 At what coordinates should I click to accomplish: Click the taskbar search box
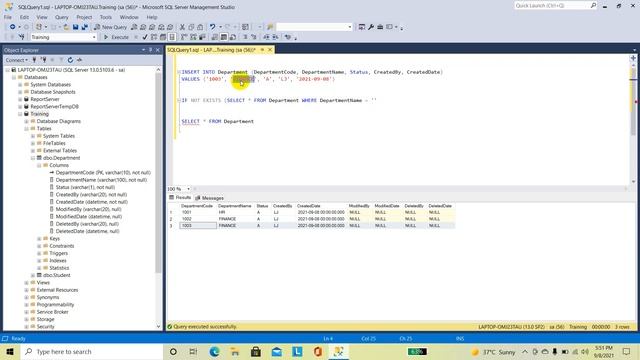point(92,351)
